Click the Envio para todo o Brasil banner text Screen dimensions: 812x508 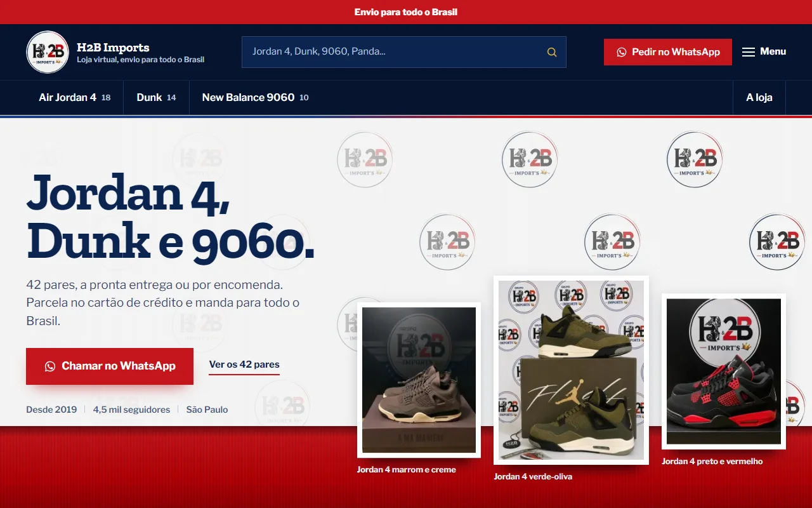tap(406, 12)
